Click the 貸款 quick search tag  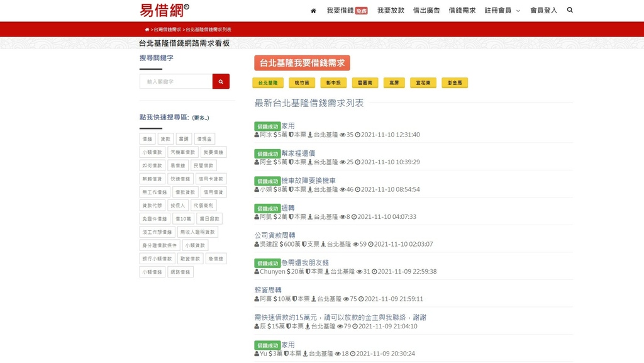(x=165, y=139)
